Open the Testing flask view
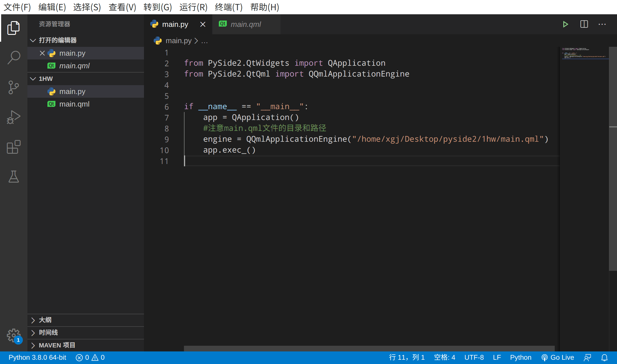The width and height of the screenshot is (617, 364). click(x=13, y=177)
